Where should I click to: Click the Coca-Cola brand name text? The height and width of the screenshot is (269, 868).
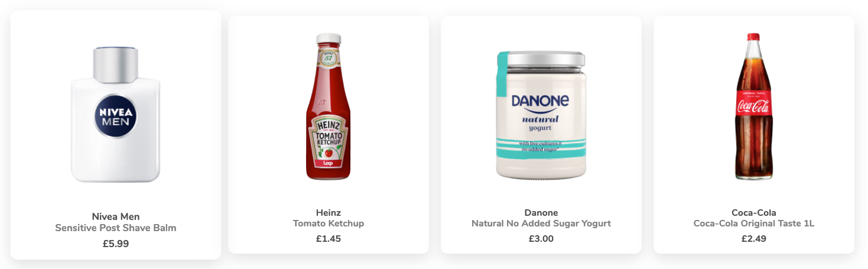754,213
